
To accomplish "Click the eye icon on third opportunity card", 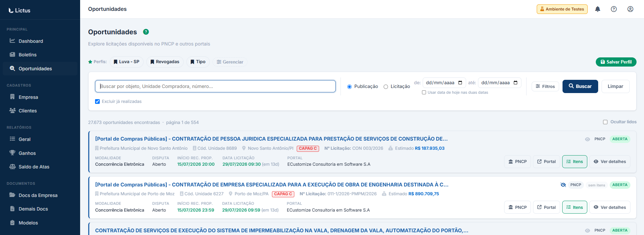I will (x=587, y=231).
